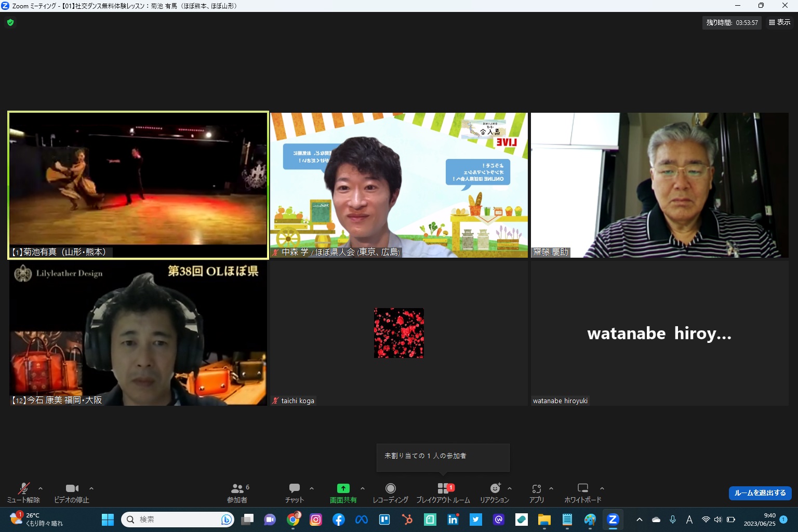The width and height of the screenshot is (798, 532).
Task: Open the リアクション reactions menu
Action: tap(494, 492)
